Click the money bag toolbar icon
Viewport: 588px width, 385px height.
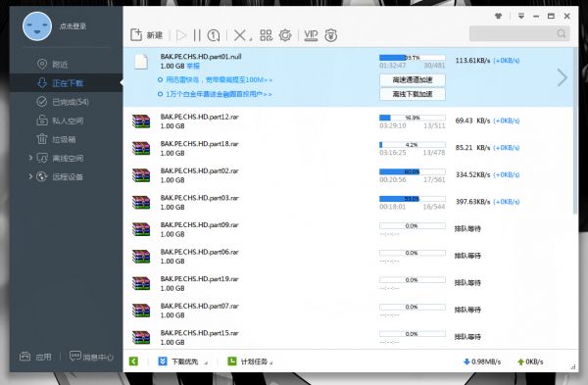tap(331, 35)
